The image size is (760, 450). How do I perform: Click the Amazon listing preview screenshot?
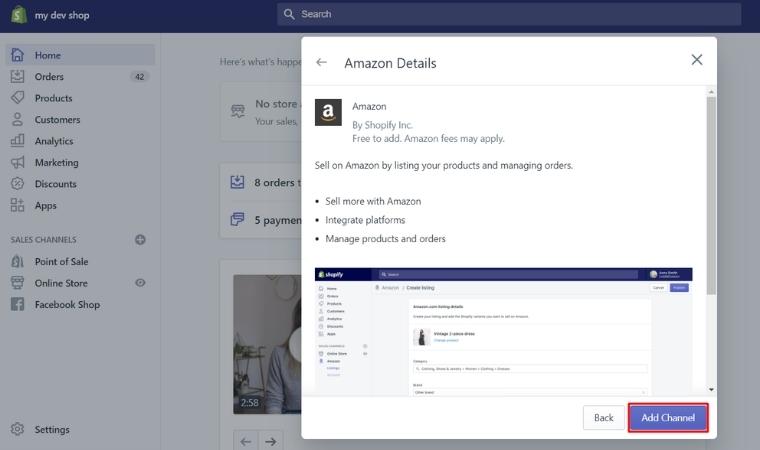pos(503,332)
